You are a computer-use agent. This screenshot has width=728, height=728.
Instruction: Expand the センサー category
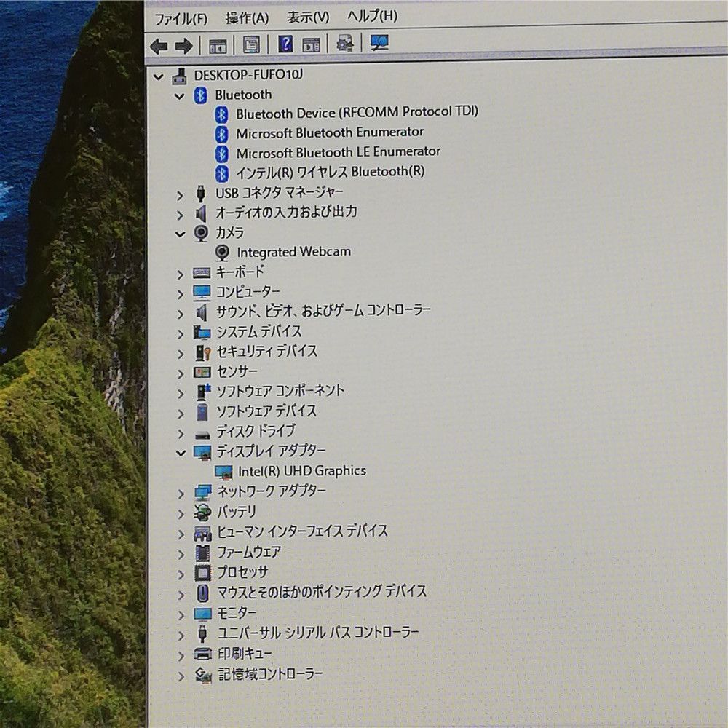tap(181, 373)
